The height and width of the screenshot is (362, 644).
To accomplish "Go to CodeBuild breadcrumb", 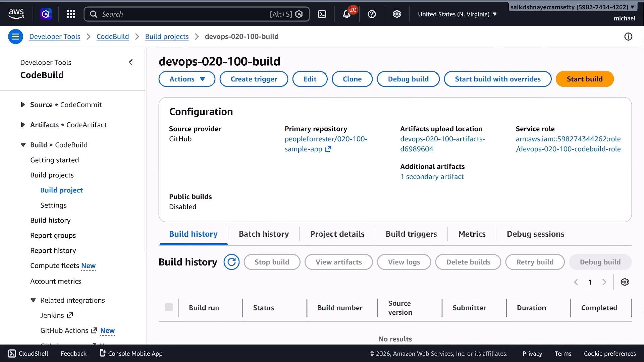I will click(x=113, y=37).
